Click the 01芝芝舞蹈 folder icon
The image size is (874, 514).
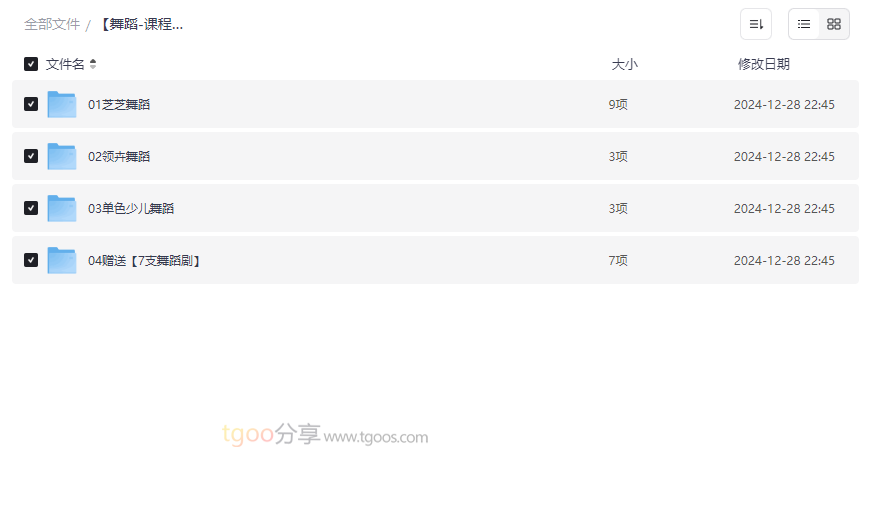pyautogui.click(x=62, y=104)
